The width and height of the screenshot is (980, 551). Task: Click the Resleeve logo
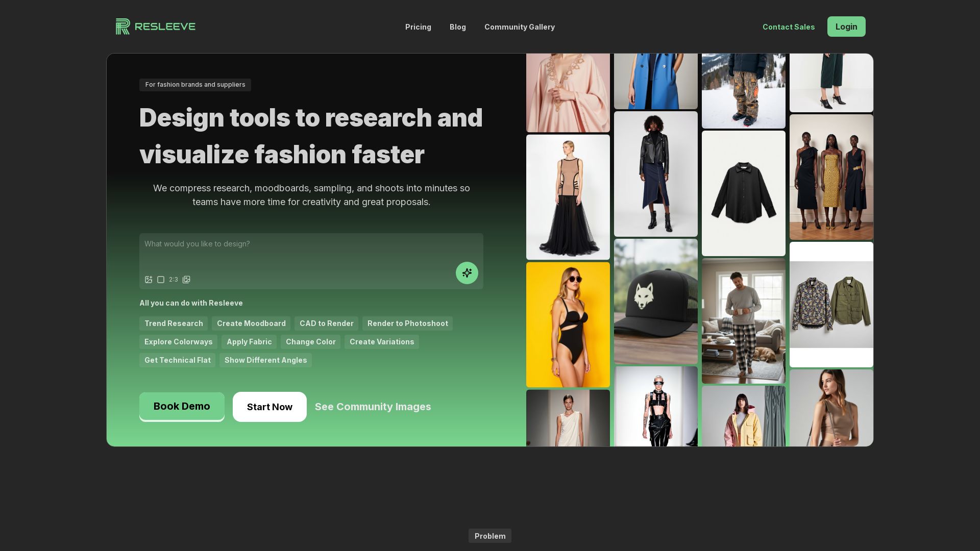(x=156, y=27)
